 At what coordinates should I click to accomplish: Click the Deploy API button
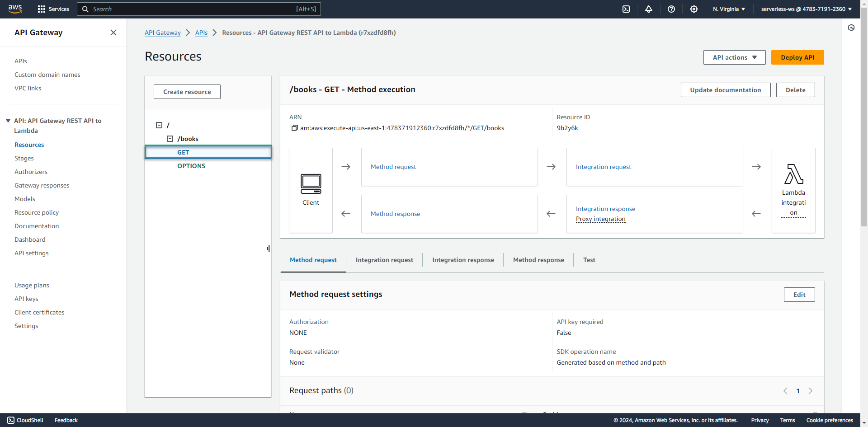[797, 57]
